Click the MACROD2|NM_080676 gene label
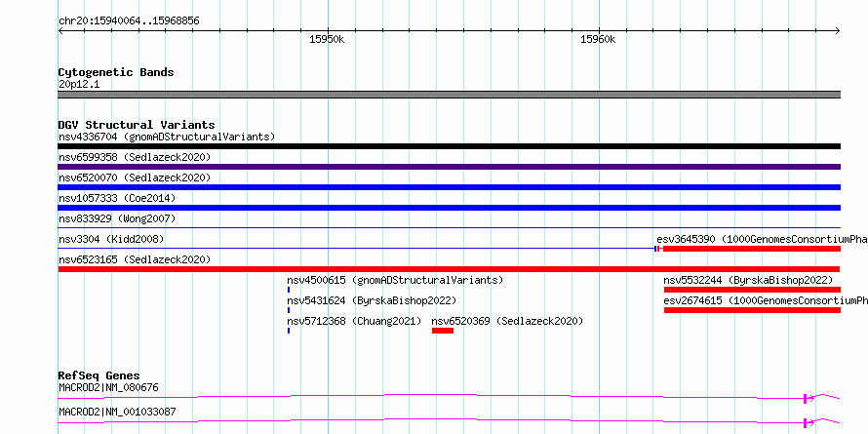Image resolution: width=868 pixels, height=434 pixels. point(108,387)
